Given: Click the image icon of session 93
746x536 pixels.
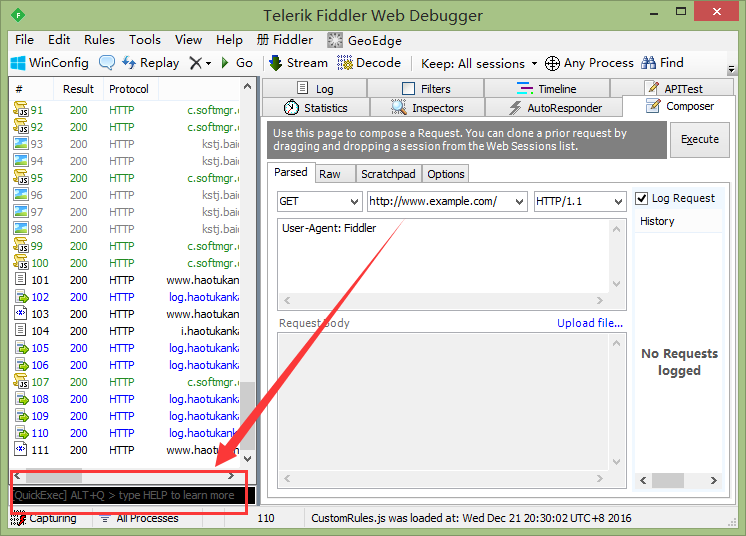Looking at the screenshot, I should pyautogui.click(x=21, y=144).
